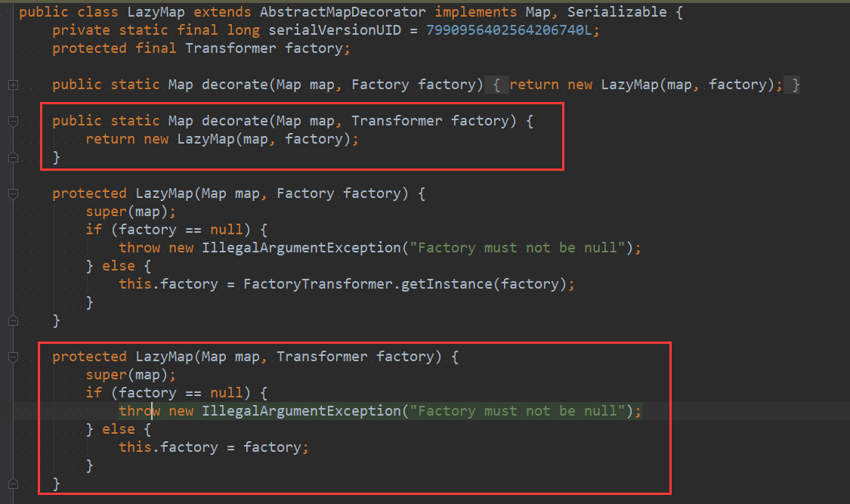Collapse the decorate(Map map, Transformer factory) method
The image size is (850, 504).
click(13, 122)
